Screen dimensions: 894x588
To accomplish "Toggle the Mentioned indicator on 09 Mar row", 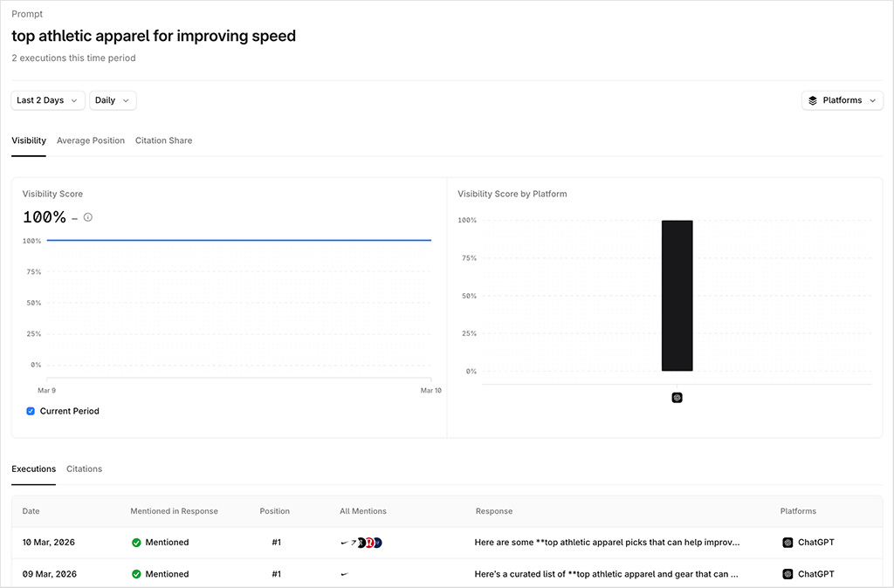I will tap(136, 574).
